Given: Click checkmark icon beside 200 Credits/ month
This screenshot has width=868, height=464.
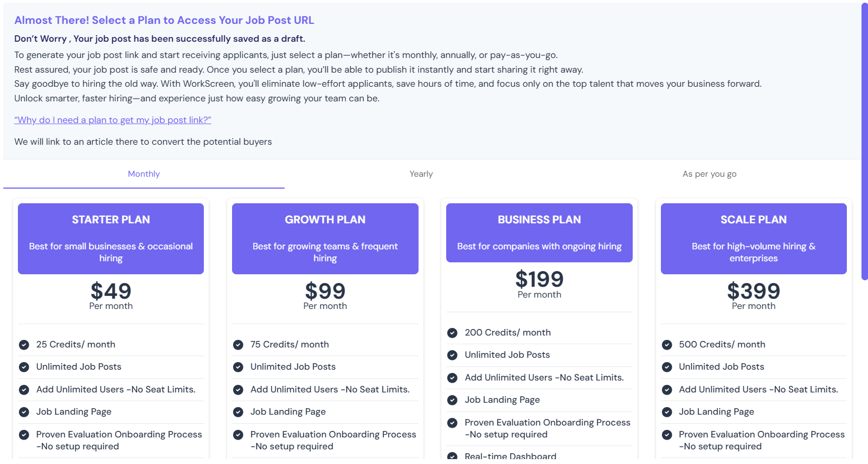Looking at the screenshot, I should point(452,333).
